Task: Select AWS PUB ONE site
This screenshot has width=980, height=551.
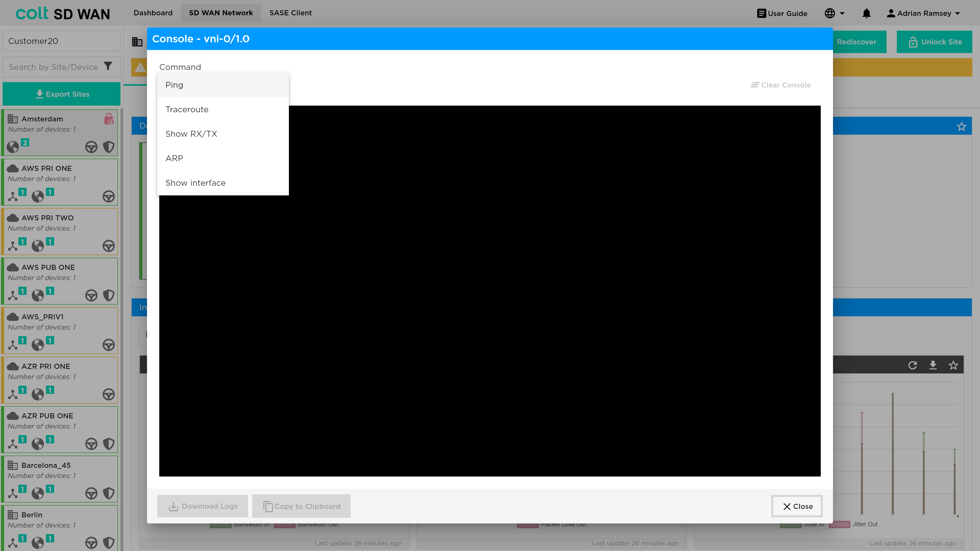Action: [60, 281]
